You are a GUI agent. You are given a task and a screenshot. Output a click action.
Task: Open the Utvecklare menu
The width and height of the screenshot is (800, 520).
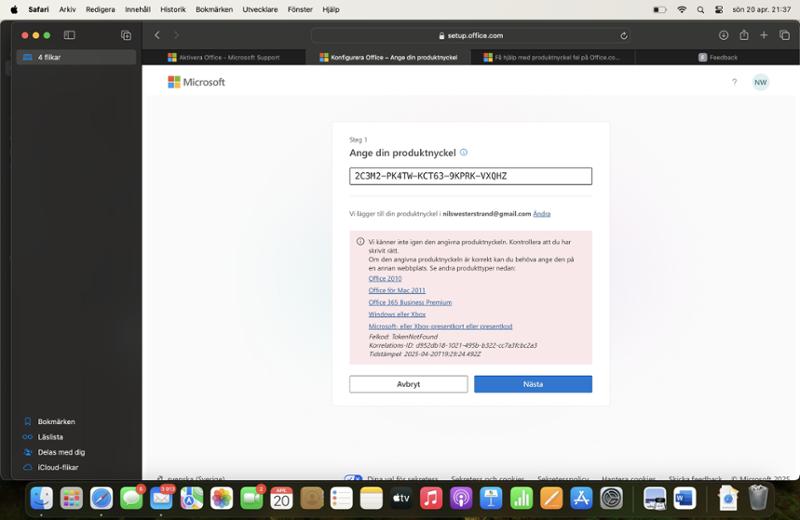coord(260,9)
